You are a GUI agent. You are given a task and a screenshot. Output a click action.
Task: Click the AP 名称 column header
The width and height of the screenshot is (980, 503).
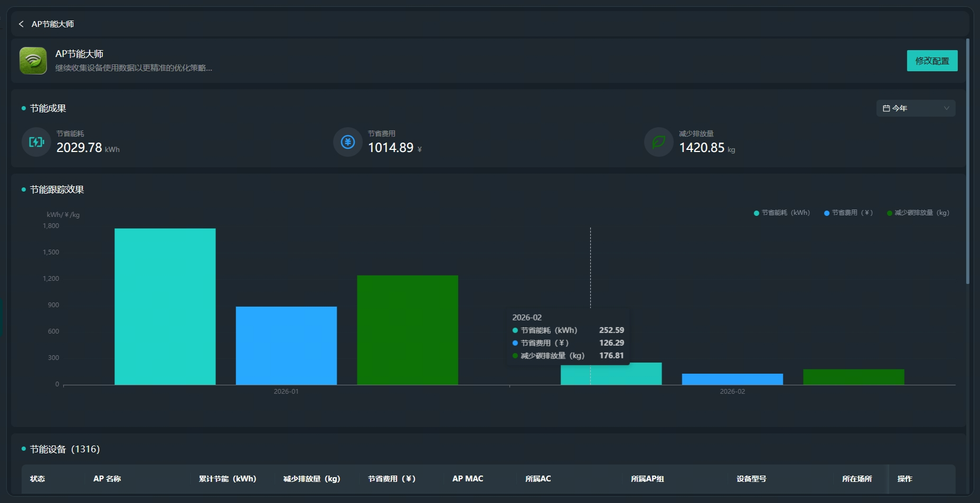point(107,479)
